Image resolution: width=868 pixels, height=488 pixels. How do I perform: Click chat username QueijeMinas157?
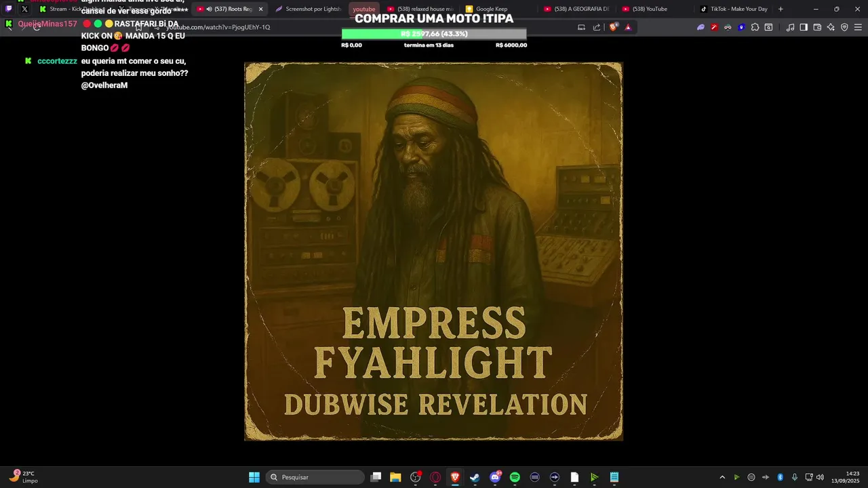tap(47, 24)
